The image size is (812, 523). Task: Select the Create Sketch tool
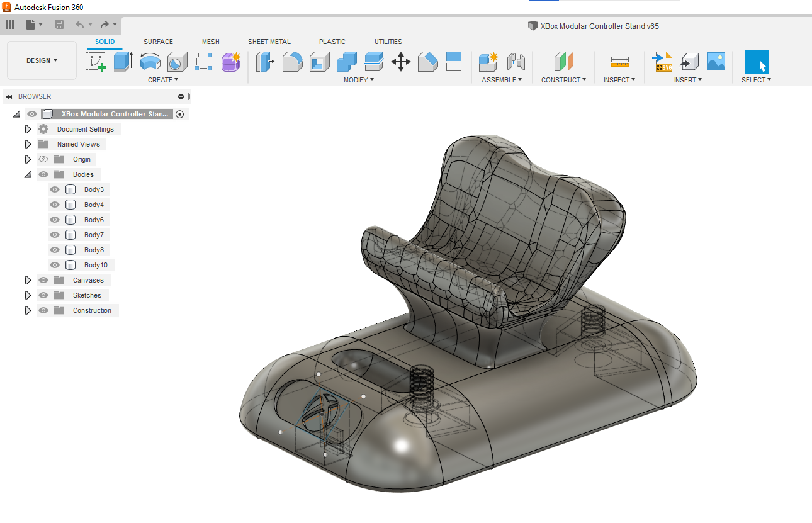tap(96, 61)
